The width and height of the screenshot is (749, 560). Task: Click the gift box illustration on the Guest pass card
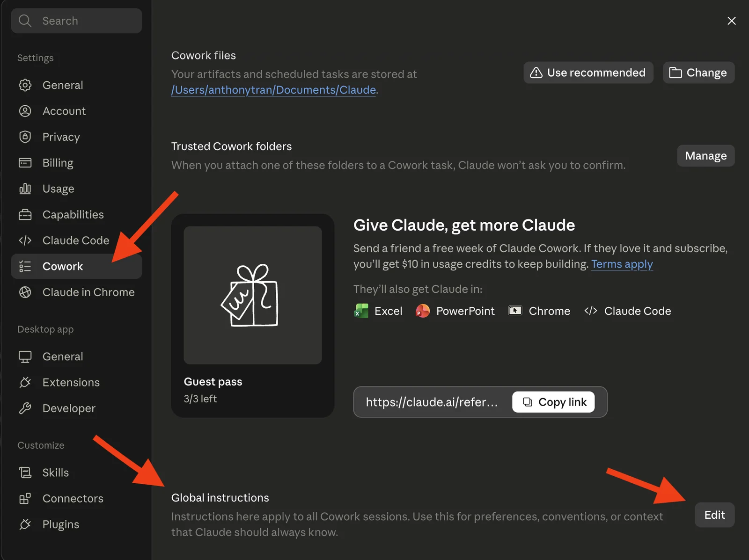point(250,295)
